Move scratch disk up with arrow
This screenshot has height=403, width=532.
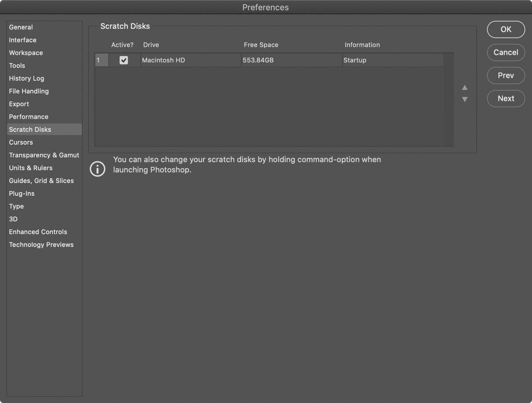tap(465, 87)
